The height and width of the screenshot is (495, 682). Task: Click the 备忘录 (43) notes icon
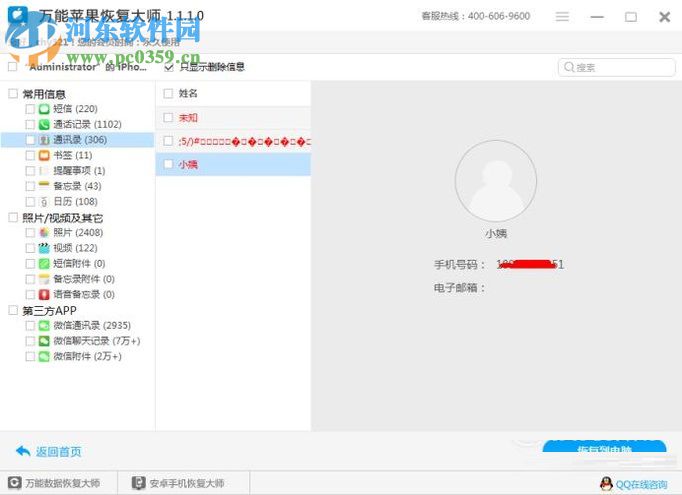(44, 186)
